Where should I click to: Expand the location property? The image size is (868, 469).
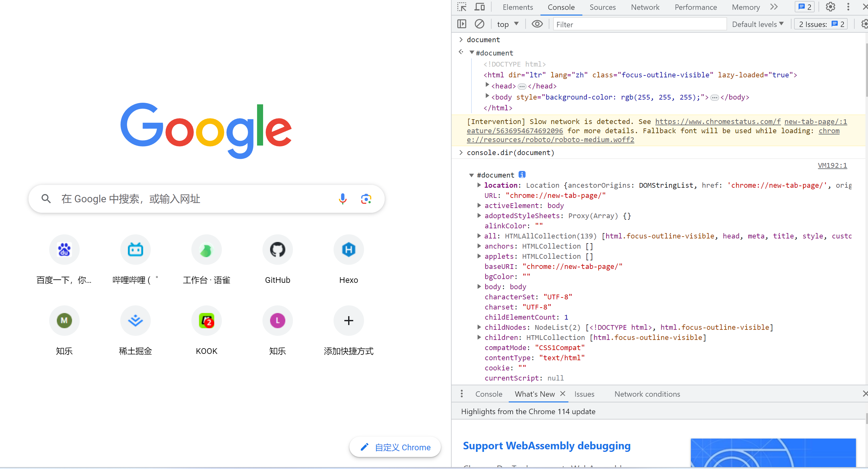point(479,185)
